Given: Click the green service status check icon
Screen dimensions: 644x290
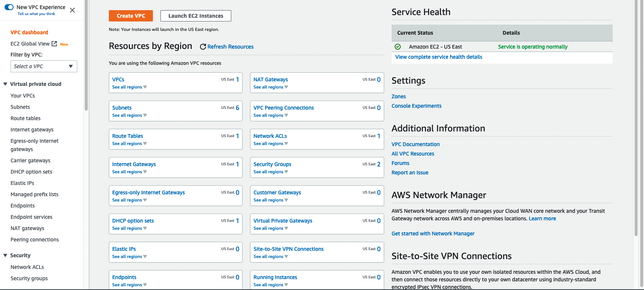Looking at the screenshot, I should click(398, 47).
